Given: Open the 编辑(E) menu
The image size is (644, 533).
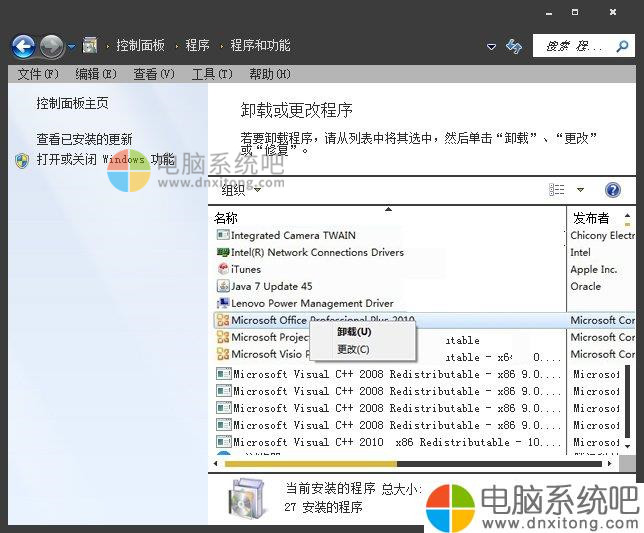Looking at the screenshot, I should click(x=96, y=74).
